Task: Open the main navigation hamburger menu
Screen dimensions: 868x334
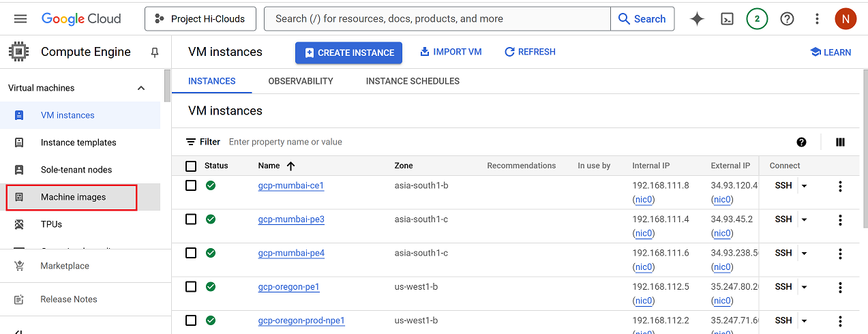Action: click(x=20, y=19)
